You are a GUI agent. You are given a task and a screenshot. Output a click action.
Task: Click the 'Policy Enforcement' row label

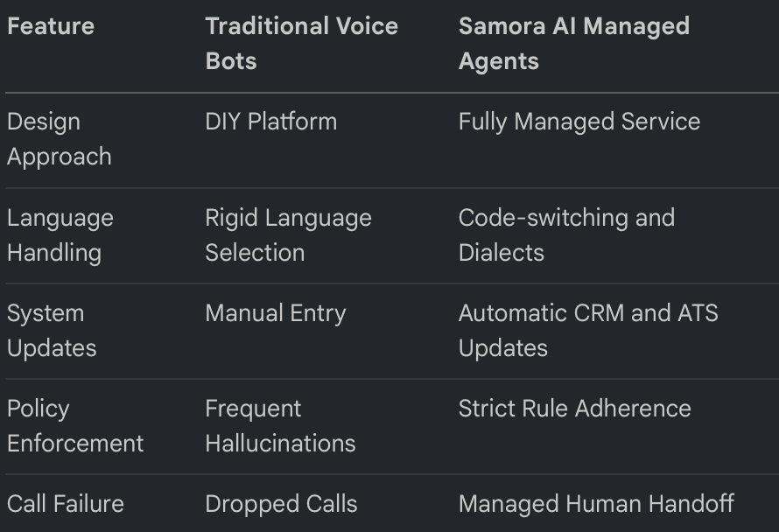(75, 426)
